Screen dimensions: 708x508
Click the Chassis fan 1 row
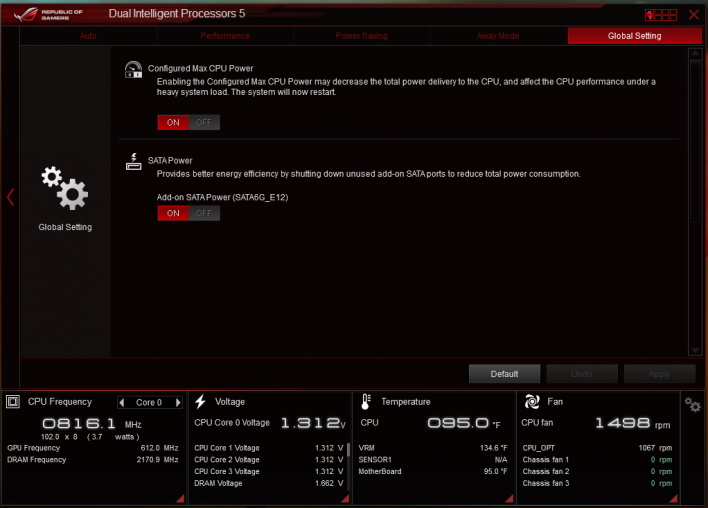(597, 460)
